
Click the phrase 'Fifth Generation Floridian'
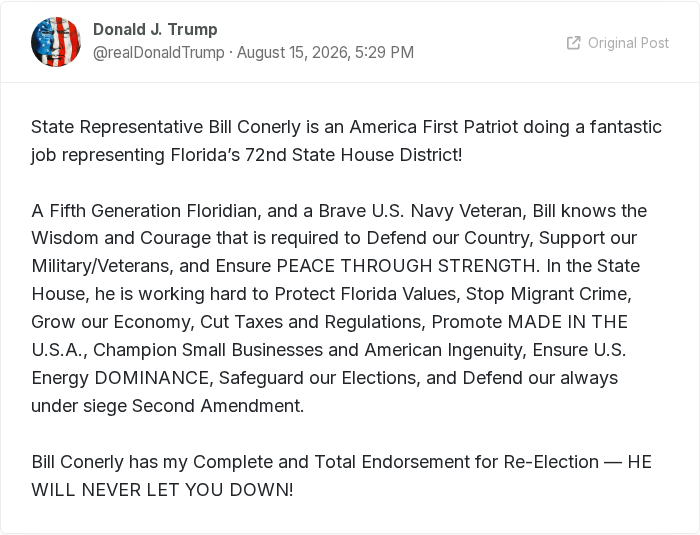click(154, 211)
